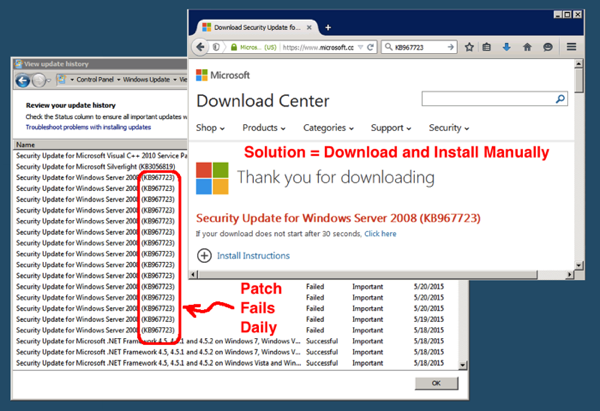The width and height of the screenshot is (600, 411).
Task: Click the Microsoft logo in page header
Action: (223, 75)
